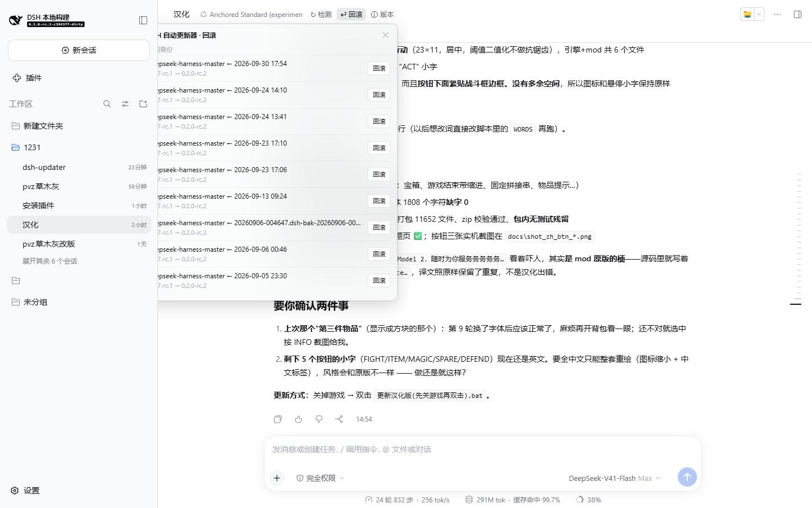This screenshot has height=508, width=812.
Task: Close the auto-updater rollback popup
Action: point(386,35)
